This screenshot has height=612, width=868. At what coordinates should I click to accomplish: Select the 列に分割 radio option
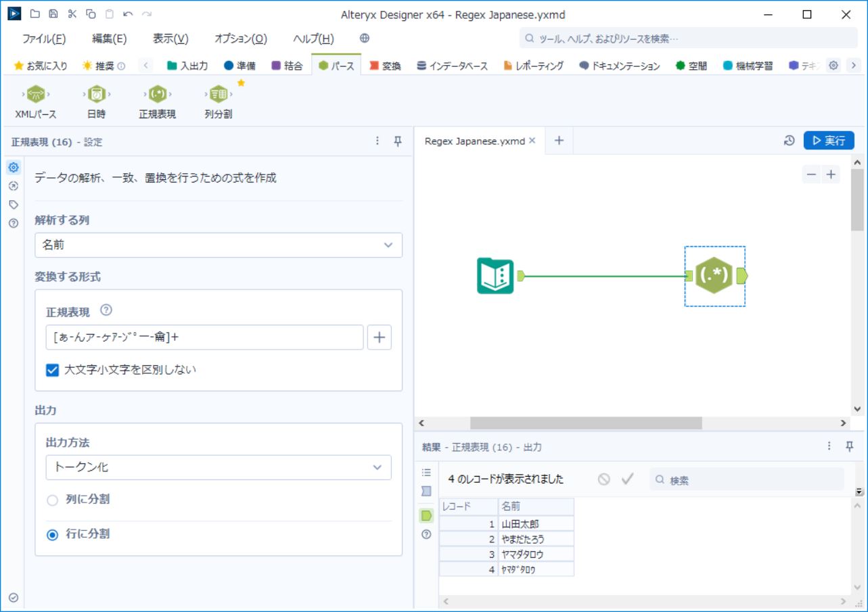[x=52, y=500]
